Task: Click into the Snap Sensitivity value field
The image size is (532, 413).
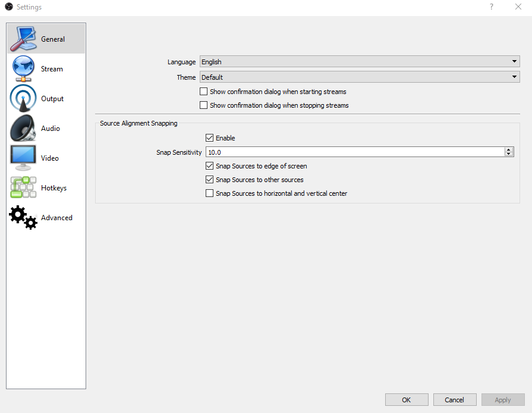Action: coord(355,152)
